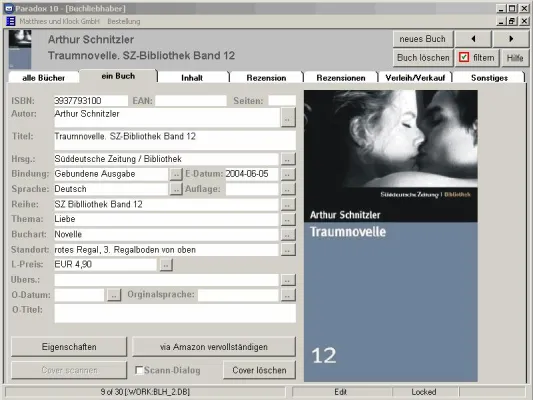Click the Eigenschaften button
533x400 pixels.
(69, 347)
